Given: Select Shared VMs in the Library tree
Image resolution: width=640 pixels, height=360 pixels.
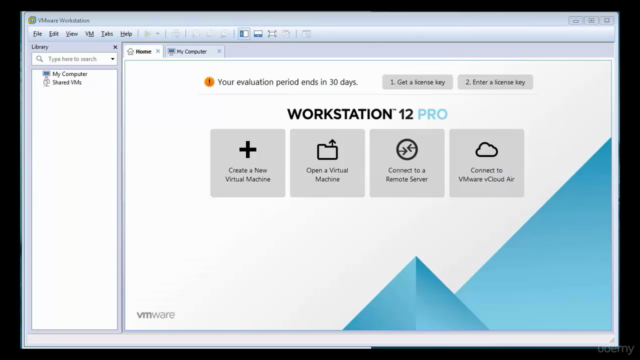Looking at the screenshot, I should point(67,82).
